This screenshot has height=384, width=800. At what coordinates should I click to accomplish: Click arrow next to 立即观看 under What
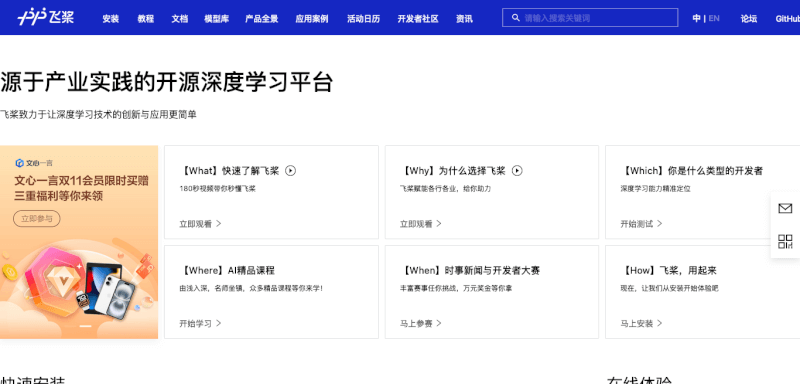218,223
